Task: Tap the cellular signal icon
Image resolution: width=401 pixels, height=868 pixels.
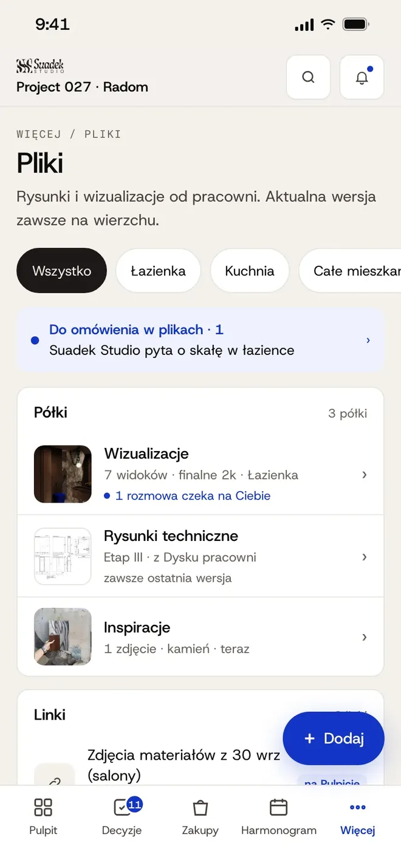Action: [304, 25]
